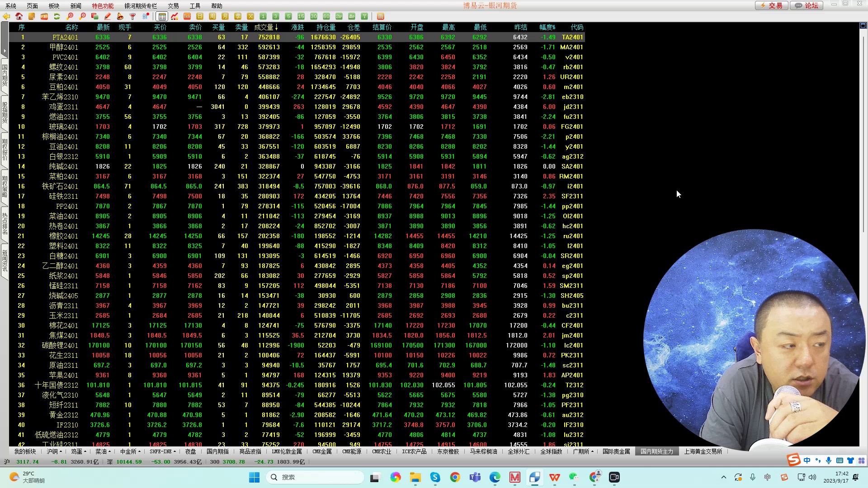Click the home icon in toolbar

pyautogui.click(x=19, y=16)
